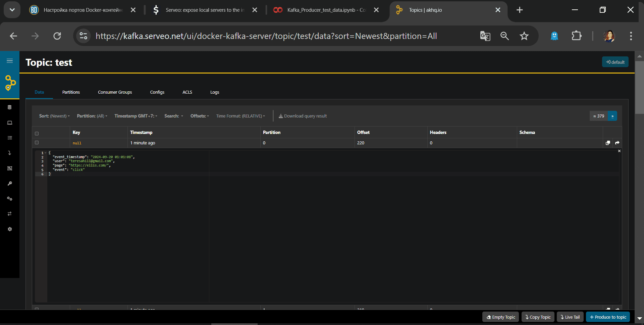Click the share arrow icon on offset 220 row
This screenshot has height=325, width=644.
pos(617,143)
